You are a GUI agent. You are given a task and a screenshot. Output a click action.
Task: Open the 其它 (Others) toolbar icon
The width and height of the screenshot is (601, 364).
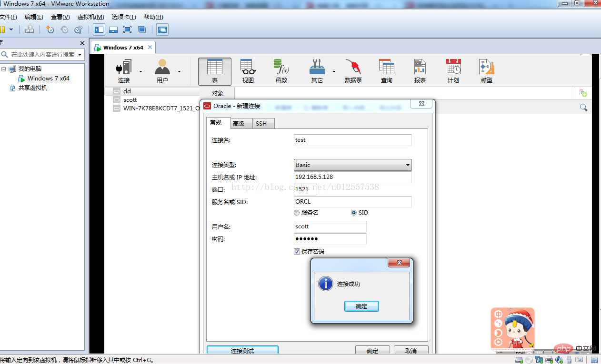click(x=317, y=71)
